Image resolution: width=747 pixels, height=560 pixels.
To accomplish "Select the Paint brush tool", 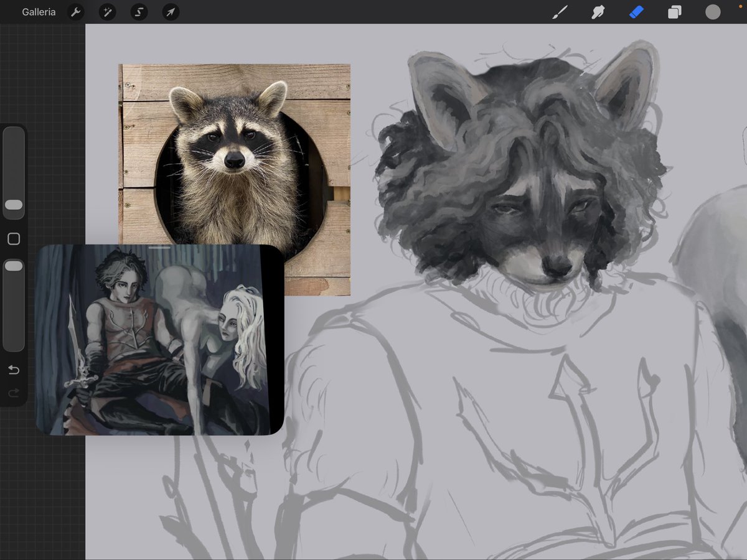I will (560, 12).
